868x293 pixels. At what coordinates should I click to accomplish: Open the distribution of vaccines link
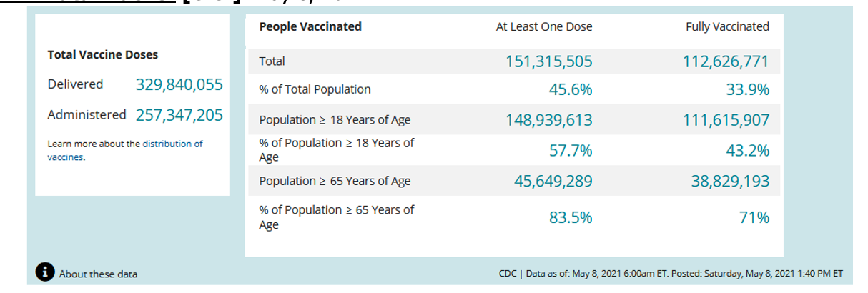tap(172, 144)
